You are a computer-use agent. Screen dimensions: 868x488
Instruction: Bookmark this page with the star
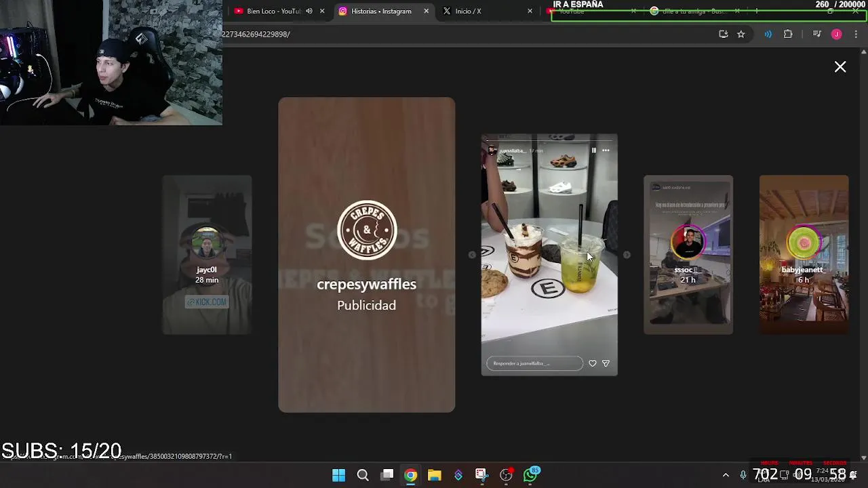pos(741,34)
